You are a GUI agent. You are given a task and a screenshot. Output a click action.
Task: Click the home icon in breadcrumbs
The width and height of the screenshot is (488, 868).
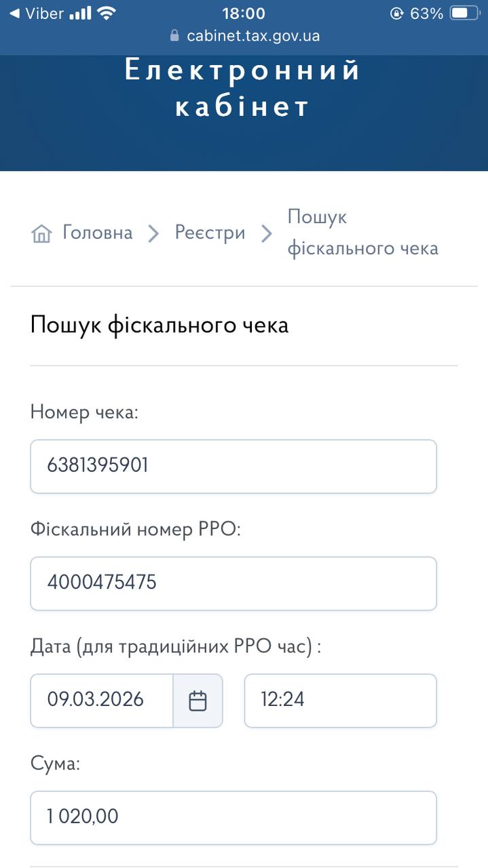(41, 234)
